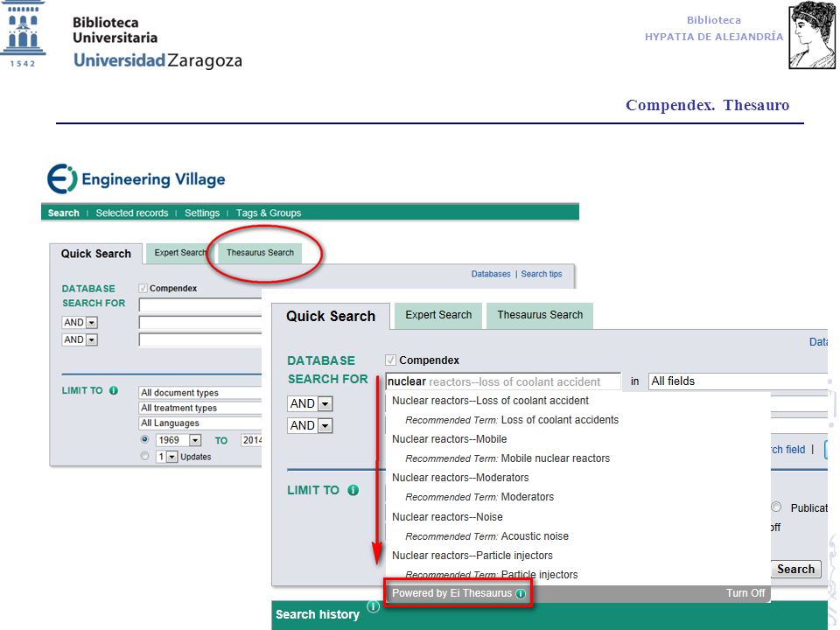Select suggestion Nuclear reactors--Mobile
This screenshot has height=630, width=840.
coord(450,439)
